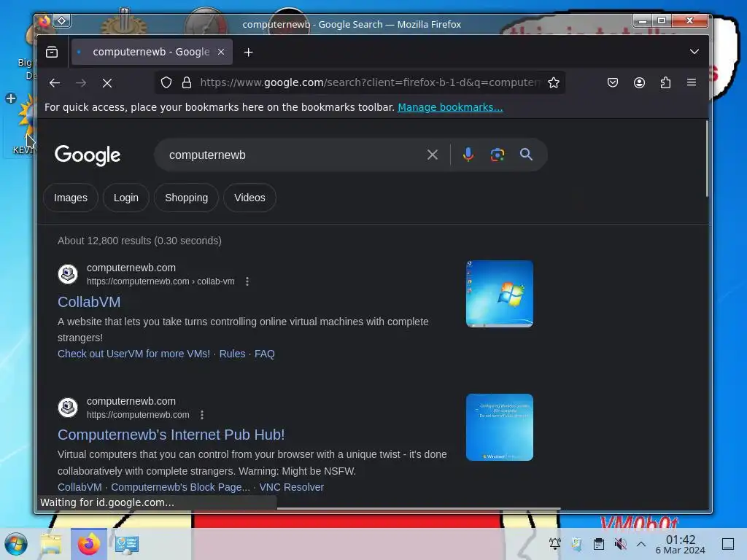747x560 pixels.
Task: Stop page loading with the X button
Action: [x=107, y=83]
